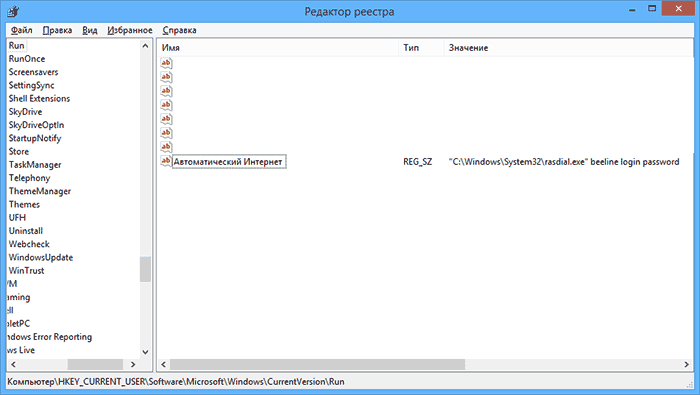Click the values pane horizontal scrollbar thumb
The height and width of the screenshot is (395, 700).
pyautogui.click(x=317, y=364)
